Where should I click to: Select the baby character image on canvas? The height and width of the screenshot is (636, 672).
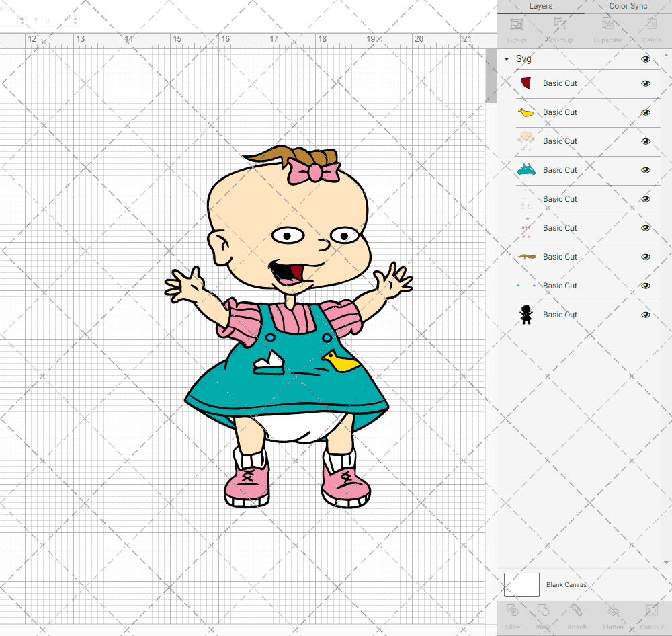(288, 327)
